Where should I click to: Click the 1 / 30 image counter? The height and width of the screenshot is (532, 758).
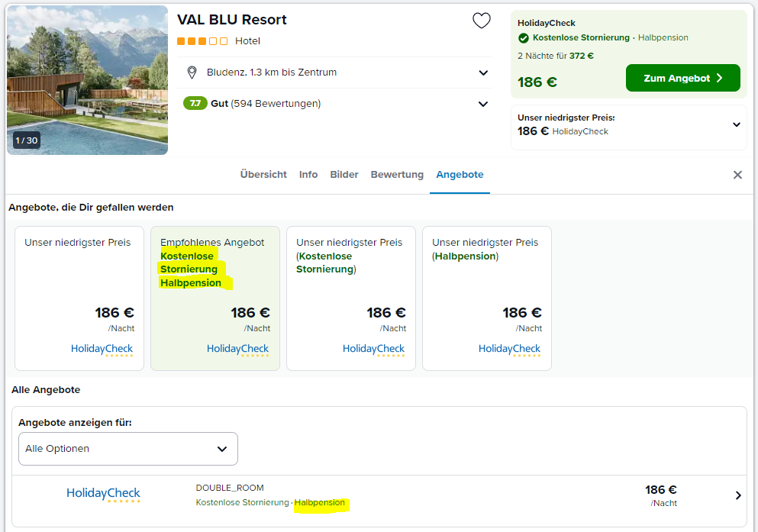(x=27, y=140)
